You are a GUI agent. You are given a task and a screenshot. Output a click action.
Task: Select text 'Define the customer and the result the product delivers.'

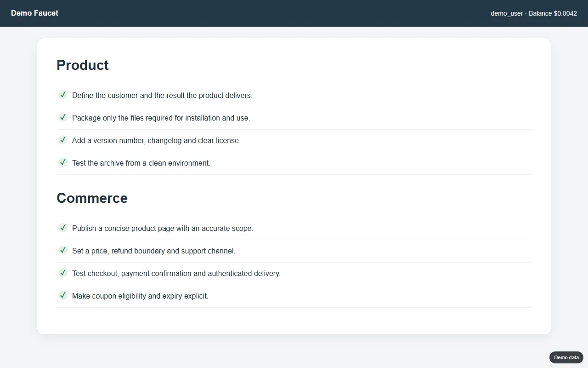point(162,96)
